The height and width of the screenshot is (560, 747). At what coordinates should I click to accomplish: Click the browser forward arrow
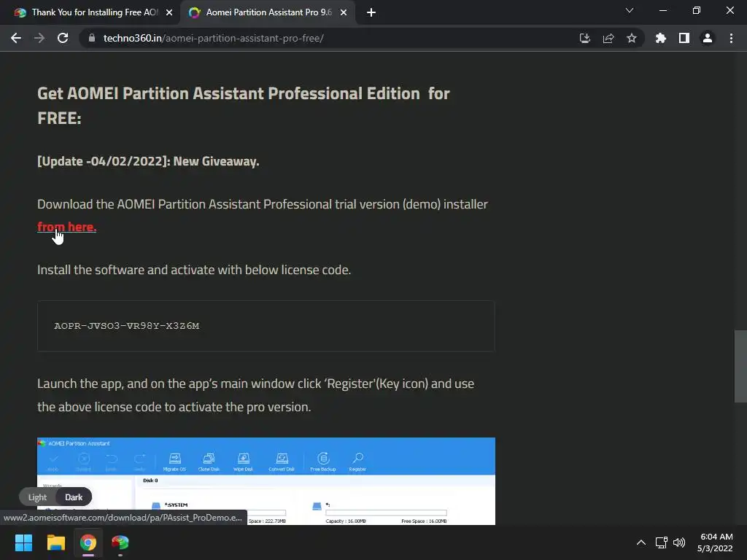pos(39,38)
